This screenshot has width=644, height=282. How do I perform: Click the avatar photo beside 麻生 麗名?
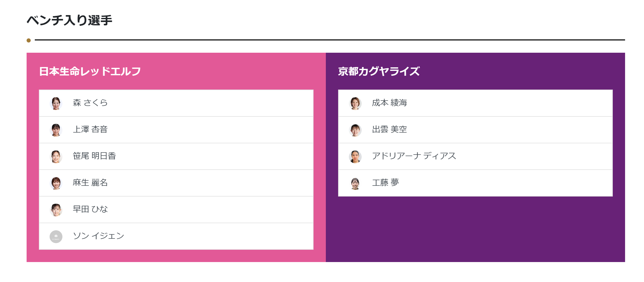pyautogui.click(x=56, y=183)
